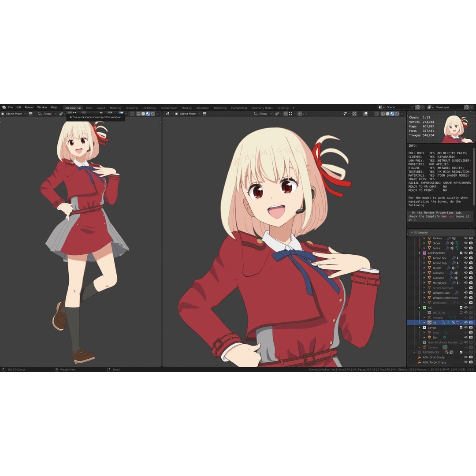Expand the Ammo Box object
Viewport: 476px width, 476px height.
tap(424, 258)
